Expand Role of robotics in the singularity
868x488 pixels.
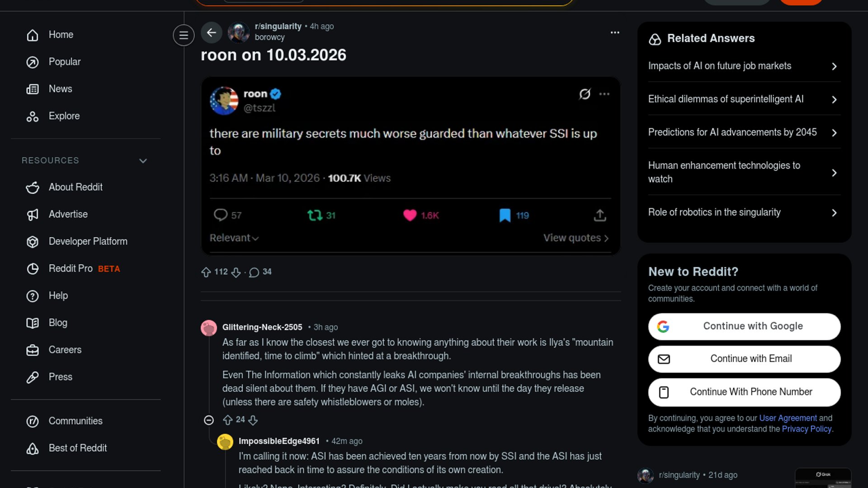pyautogui.click(x=744, y=212)
